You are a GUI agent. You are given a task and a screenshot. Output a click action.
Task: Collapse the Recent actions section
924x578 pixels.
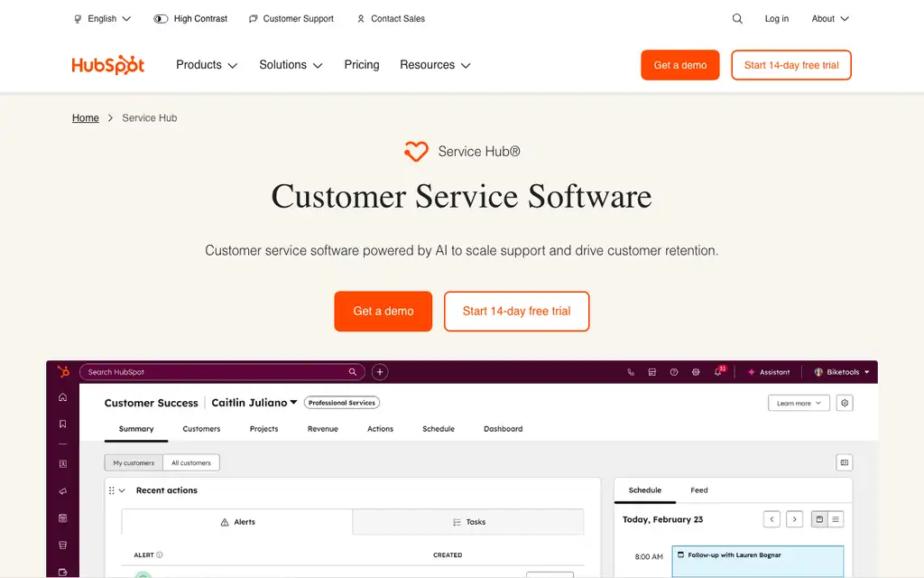click(x=122, y=490)
